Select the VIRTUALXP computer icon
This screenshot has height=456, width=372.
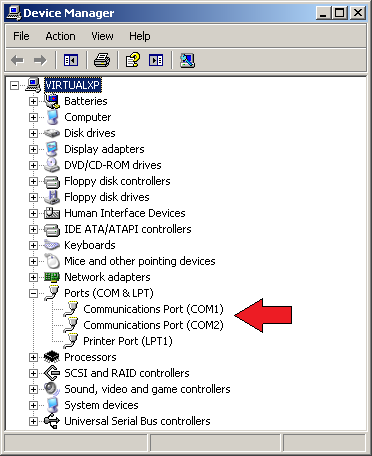click(33, 85)
